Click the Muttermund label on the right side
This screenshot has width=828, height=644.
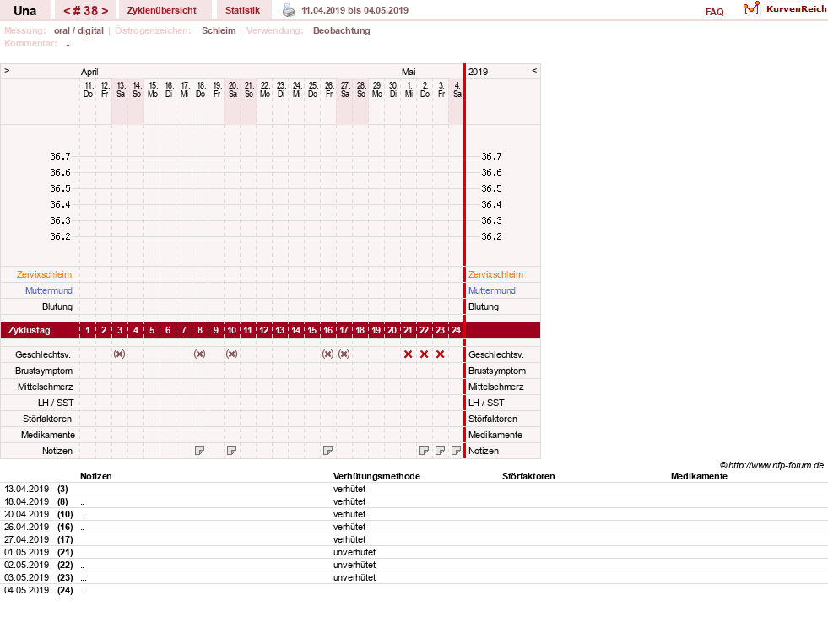(x=491, y=290)
